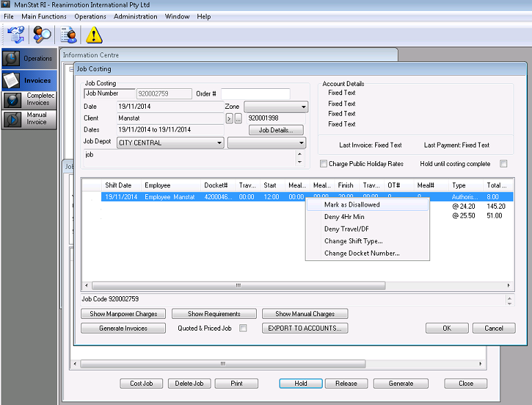This screenshot has height=405, width=532.
Task: Open the Window menu
Action: 177,17
